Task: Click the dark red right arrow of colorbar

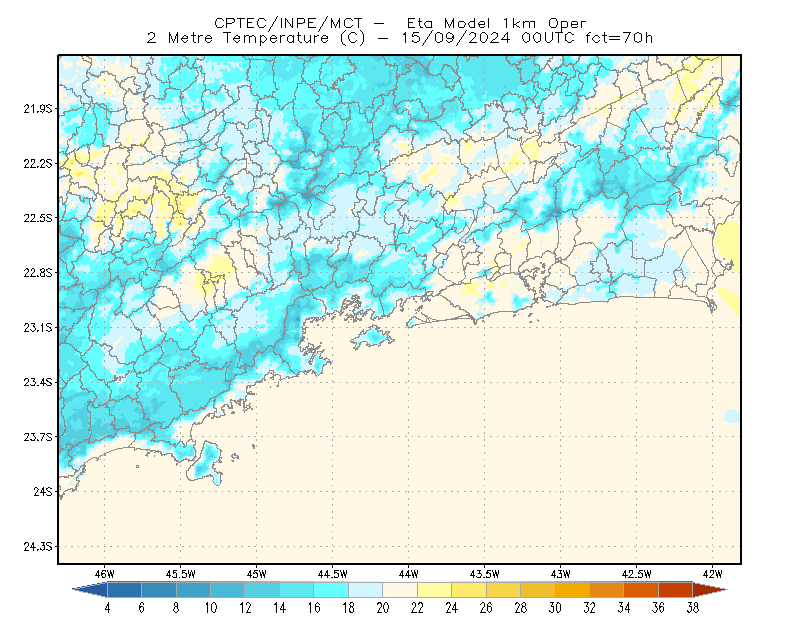Action: [x=710, y=590]
